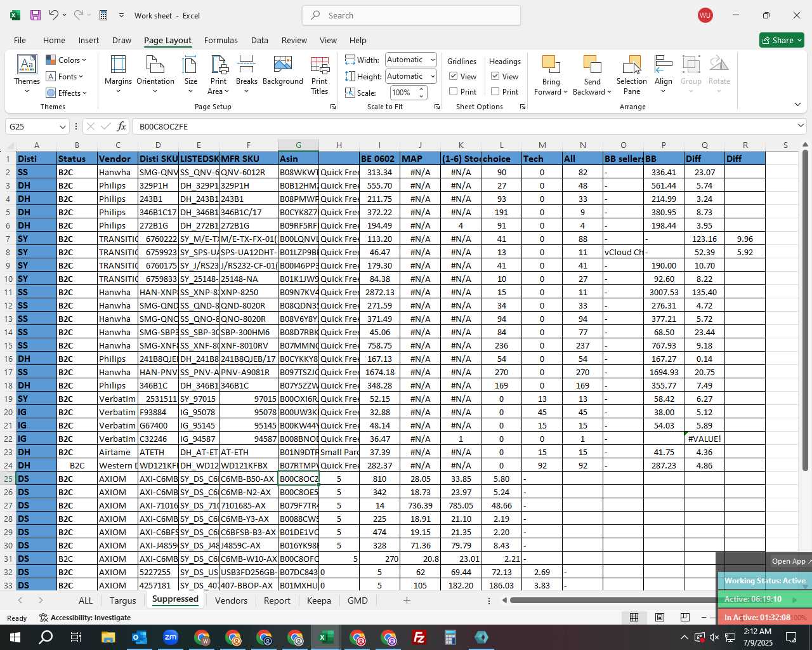
Task: Toggle the Headings View checkbox
Action: [495, 76]
